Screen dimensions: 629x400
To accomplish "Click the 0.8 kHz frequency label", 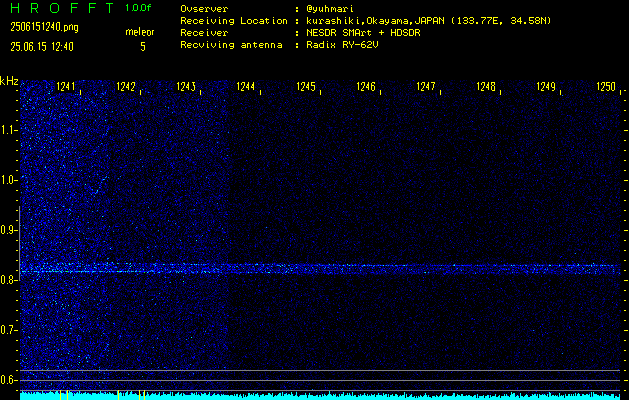I will (9, 280).
